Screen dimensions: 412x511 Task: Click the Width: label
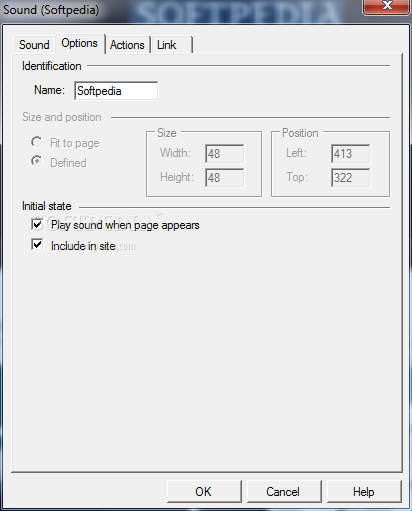175,153
